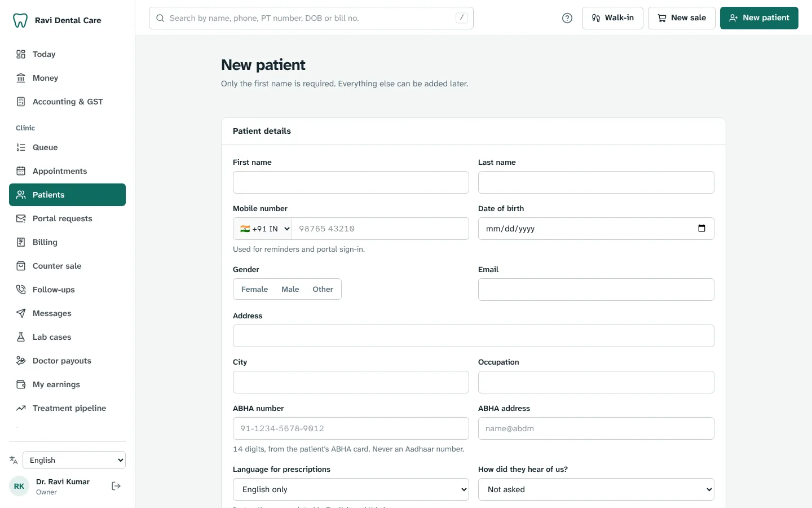Click the Billing receipt icon
Viewport: 812px width, 508px height.
pyautogui.click(x=21, y=242)
